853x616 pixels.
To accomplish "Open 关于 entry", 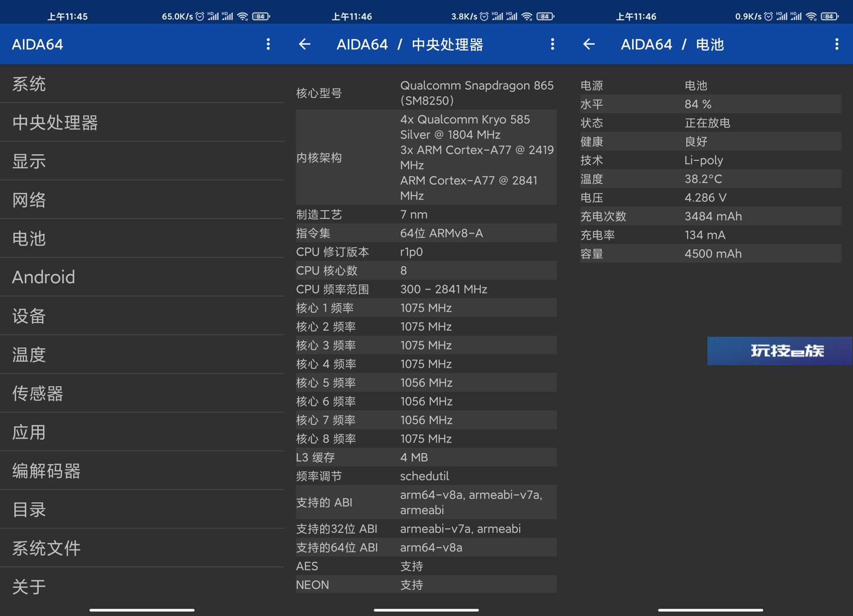I will tap(142, 587).
